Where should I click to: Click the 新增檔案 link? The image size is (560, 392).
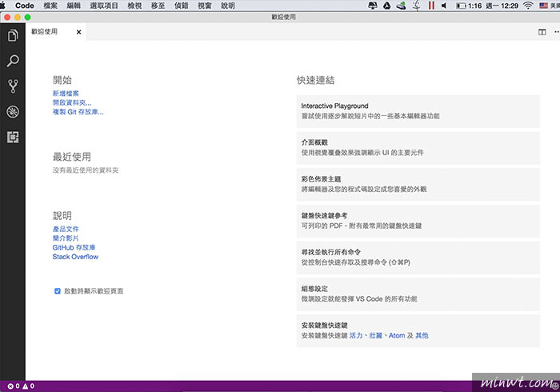[x=66, y=94]
